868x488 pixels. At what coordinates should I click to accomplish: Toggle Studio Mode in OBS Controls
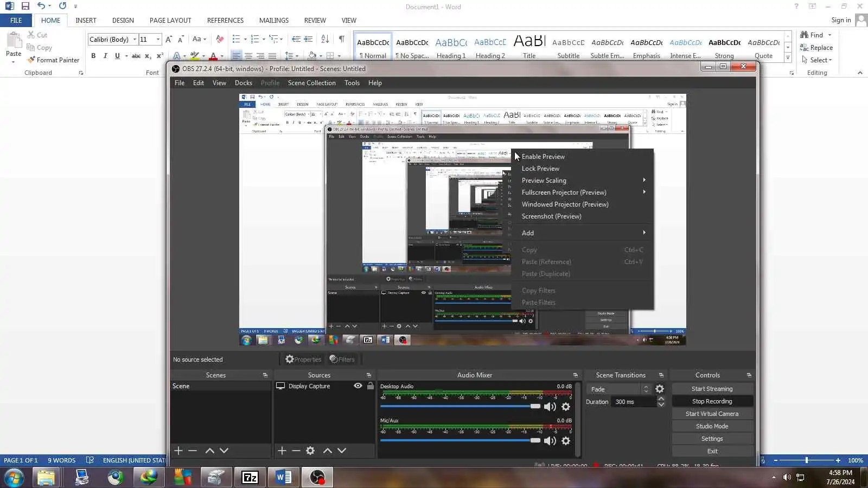(712, 426)
